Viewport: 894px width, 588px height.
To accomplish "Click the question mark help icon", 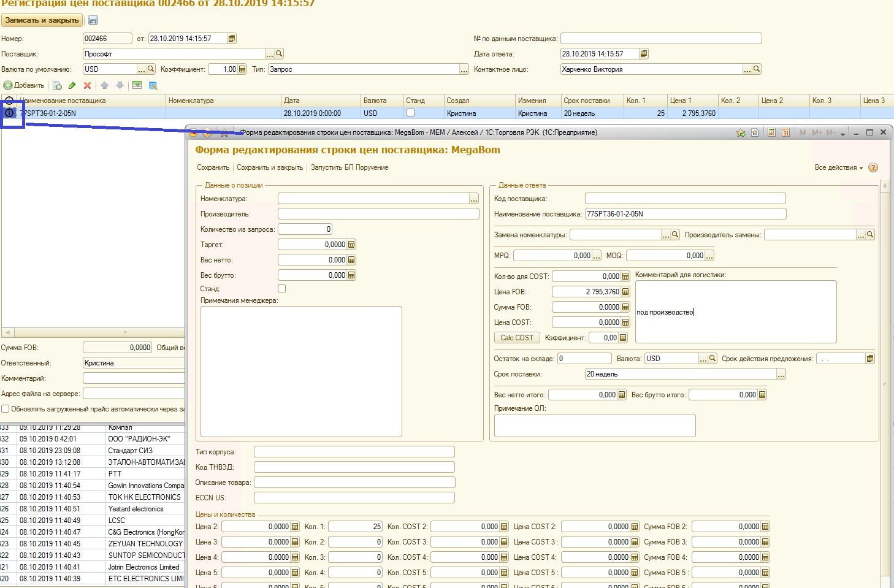I will [873, 167].
